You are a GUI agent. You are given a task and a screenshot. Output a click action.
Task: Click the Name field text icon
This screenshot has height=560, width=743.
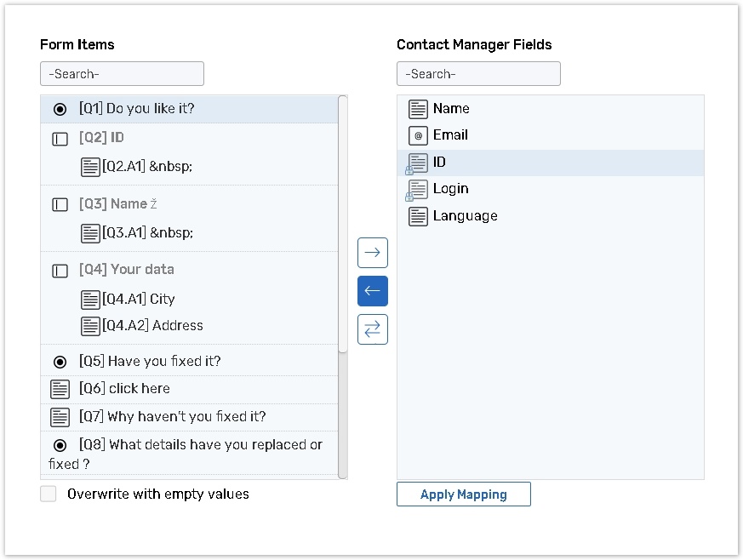[417, 109]
